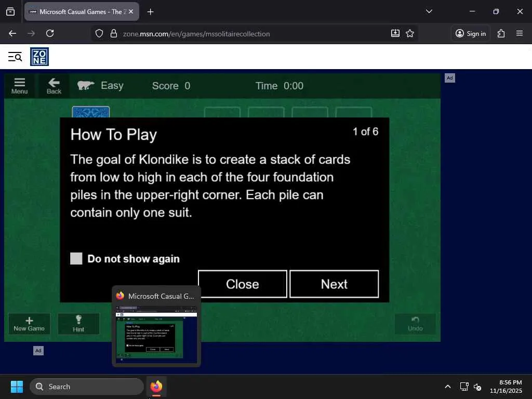Close the Microsoft Casual Games tab

tap(131, 11)
